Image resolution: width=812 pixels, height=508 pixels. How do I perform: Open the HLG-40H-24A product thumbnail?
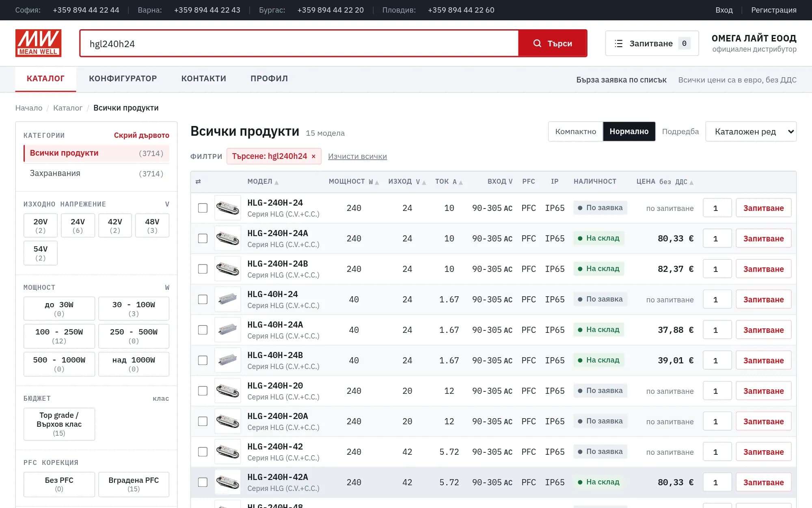point(227,330)
